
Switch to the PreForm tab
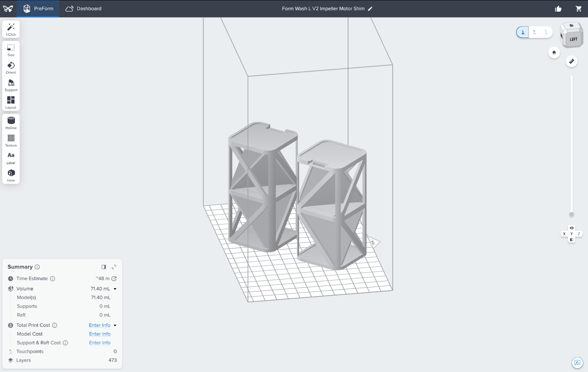[x=39, y=8]
